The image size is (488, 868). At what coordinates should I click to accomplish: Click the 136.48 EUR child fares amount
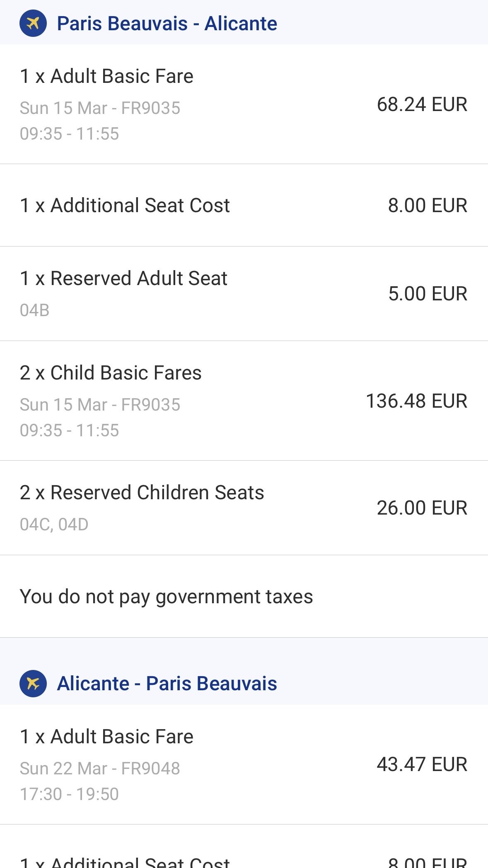click(416, 401)
